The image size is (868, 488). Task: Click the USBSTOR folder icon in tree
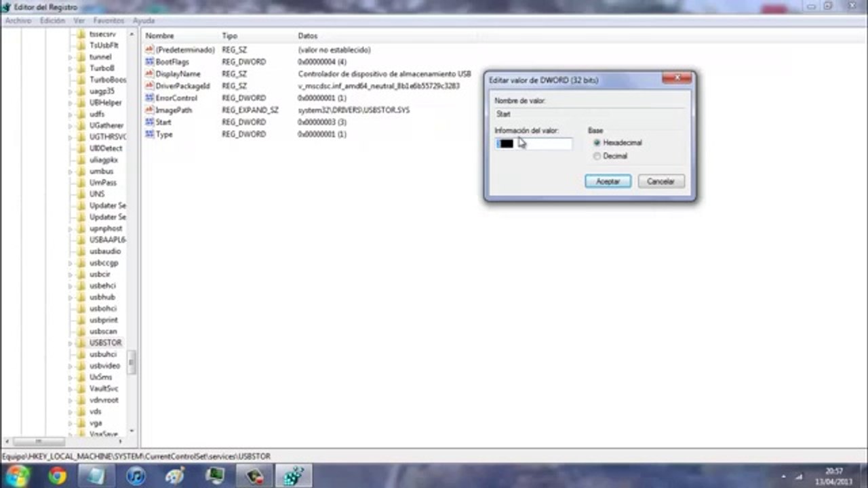(81, 343)
